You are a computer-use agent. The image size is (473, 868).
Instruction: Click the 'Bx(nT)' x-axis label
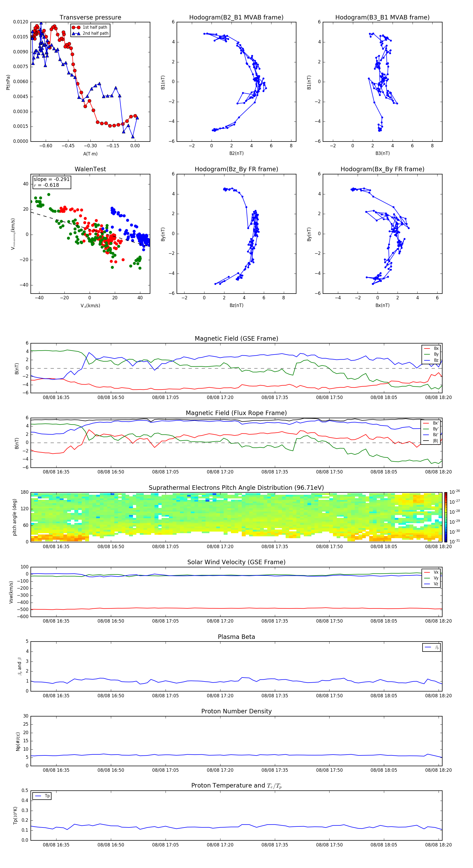(x=382, y=305)
